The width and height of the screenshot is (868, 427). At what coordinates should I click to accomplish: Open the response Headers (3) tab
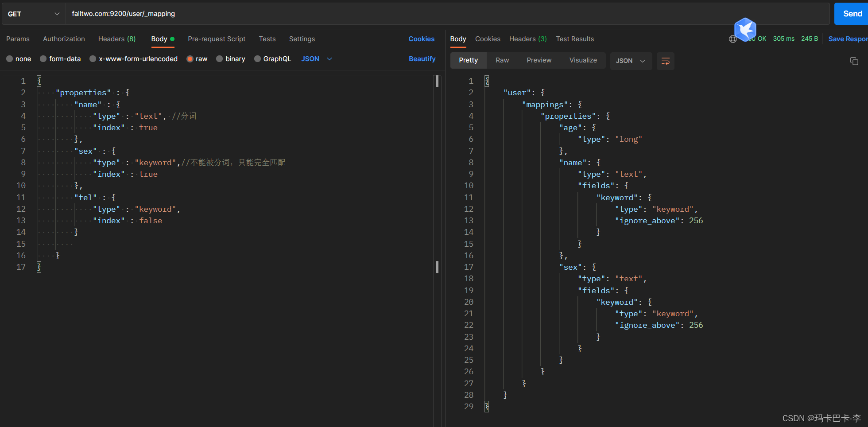tap(528, 39)
